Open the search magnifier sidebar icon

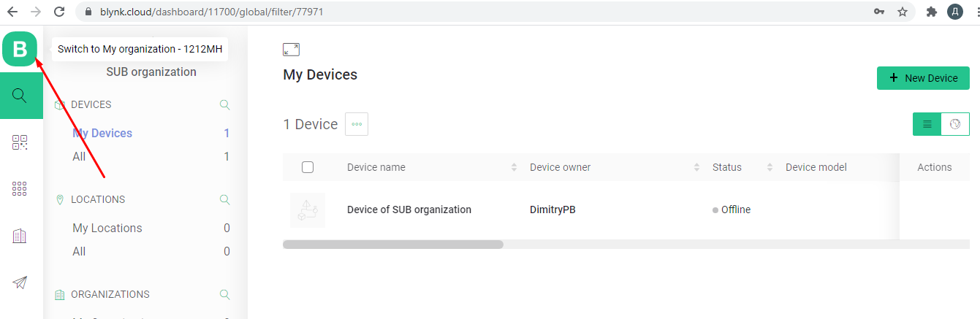coord(20,96)
